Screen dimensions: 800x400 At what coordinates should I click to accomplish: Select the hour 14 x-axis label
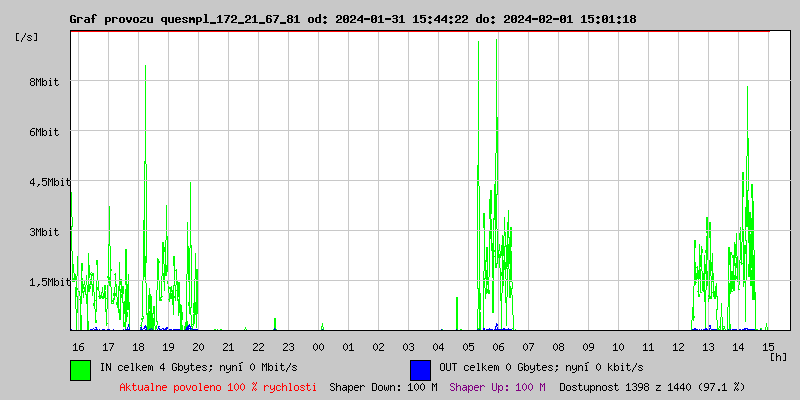[738, 347]
